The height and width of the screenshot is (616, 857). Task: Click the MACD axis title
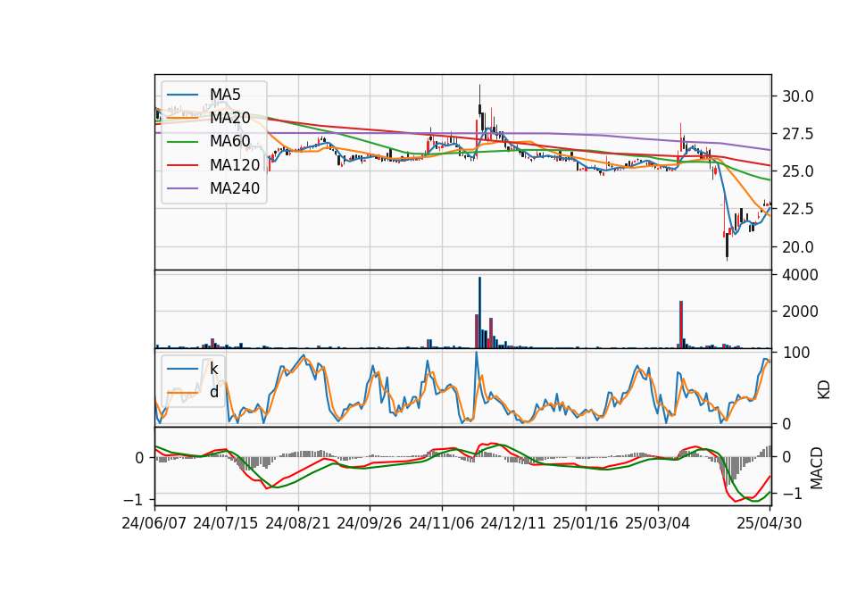pyautogui.click(x=817, y=469)
